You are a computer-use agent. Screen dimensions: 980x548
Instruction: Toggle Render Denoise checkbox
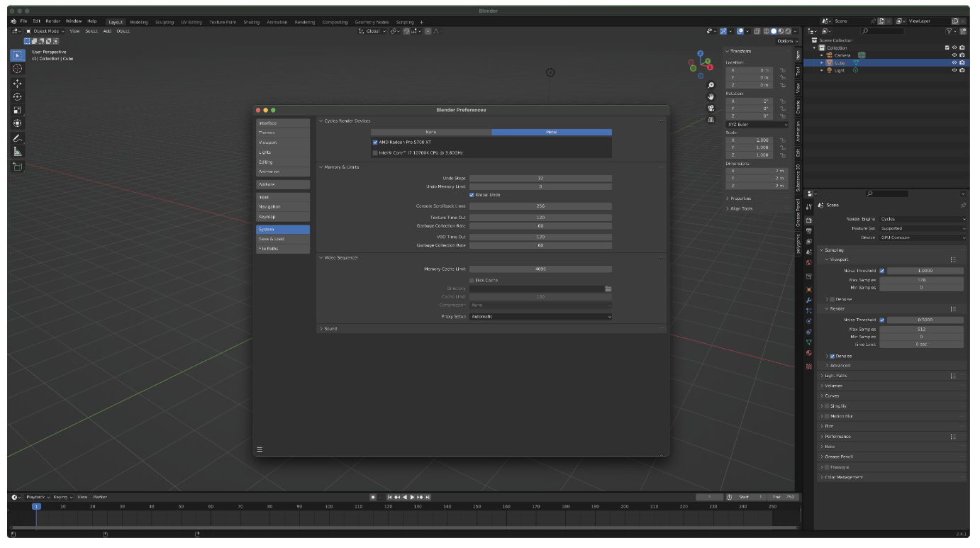point(833,356)
